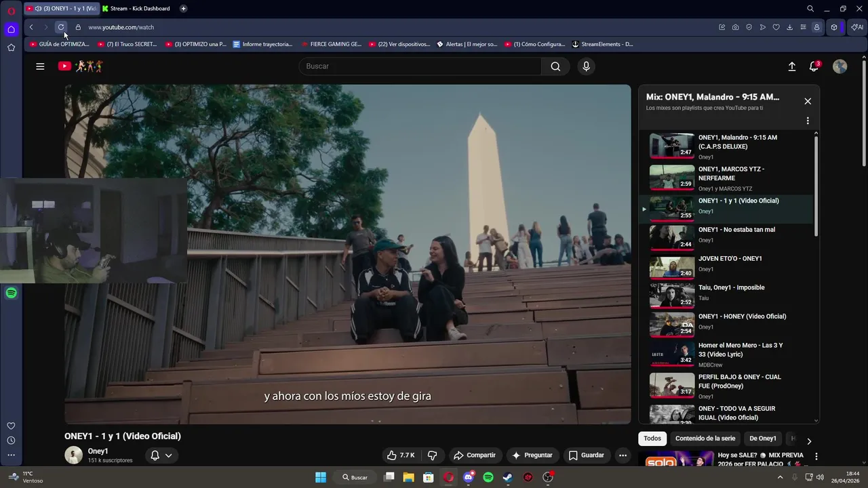868x488 pixels.
Task: Open Discord from the taskbar
Action: pyautogui.click(x=468, y=477)
